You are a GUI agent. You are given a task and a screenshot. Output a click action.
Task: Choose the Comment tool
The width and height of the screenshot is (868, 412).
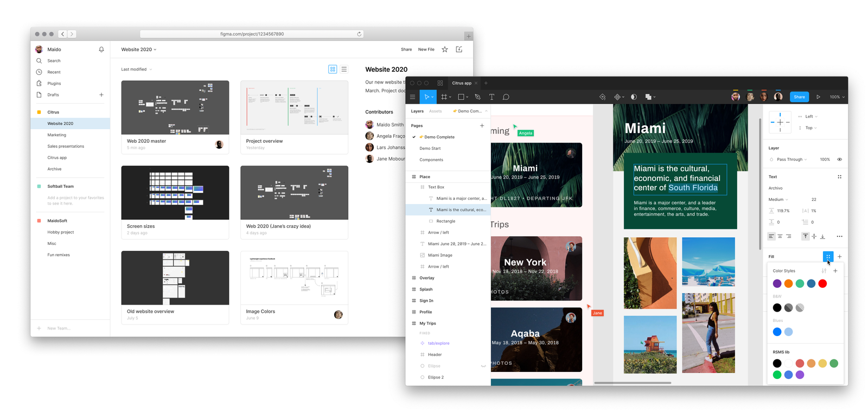pyautogui.click(x=506, y=97)
